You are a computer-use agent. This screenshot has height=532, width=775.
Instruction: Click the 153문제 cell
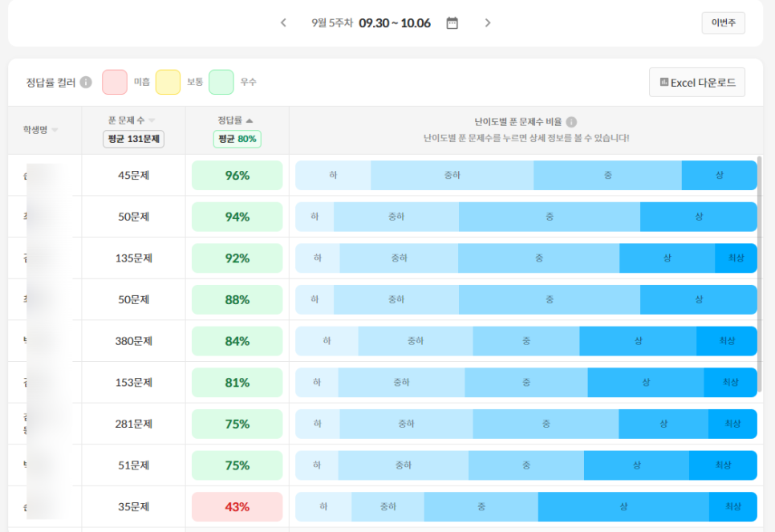click(x=133, y=382)
